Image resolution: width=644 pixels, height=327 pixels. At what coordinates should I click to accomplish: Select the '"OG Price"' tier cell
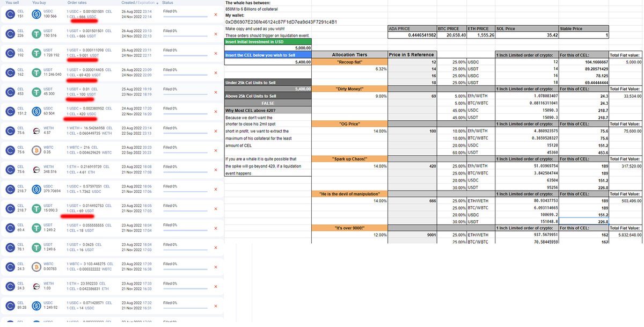(x=349, y=124)
